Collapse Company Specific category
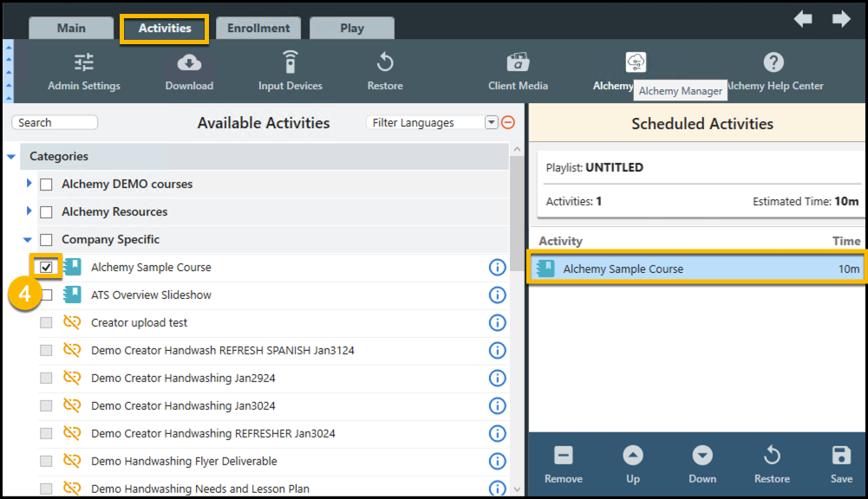This screenshot has height=499, width=868. coord(28,240)
